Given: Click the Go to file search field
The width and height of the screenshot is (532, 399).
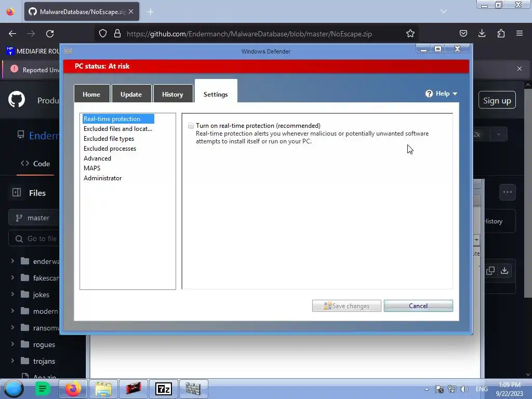Looking at the screenshot, I should tap(34, 238).
